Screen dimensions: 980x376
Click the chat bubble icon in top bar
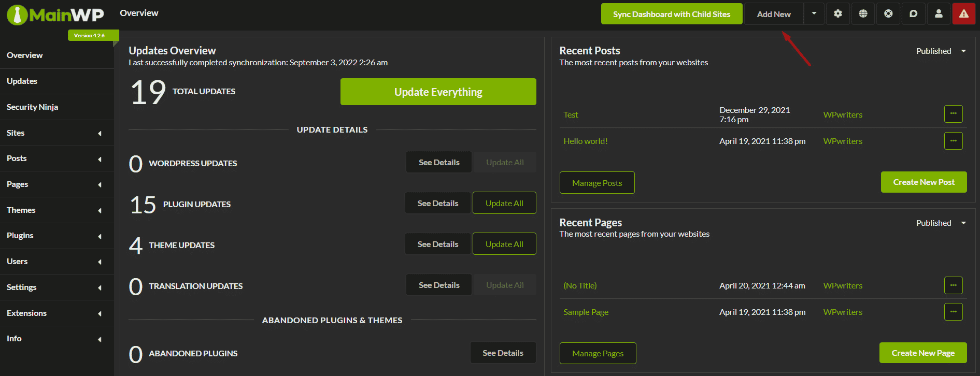pyautogui.click(x=913, y=14)
